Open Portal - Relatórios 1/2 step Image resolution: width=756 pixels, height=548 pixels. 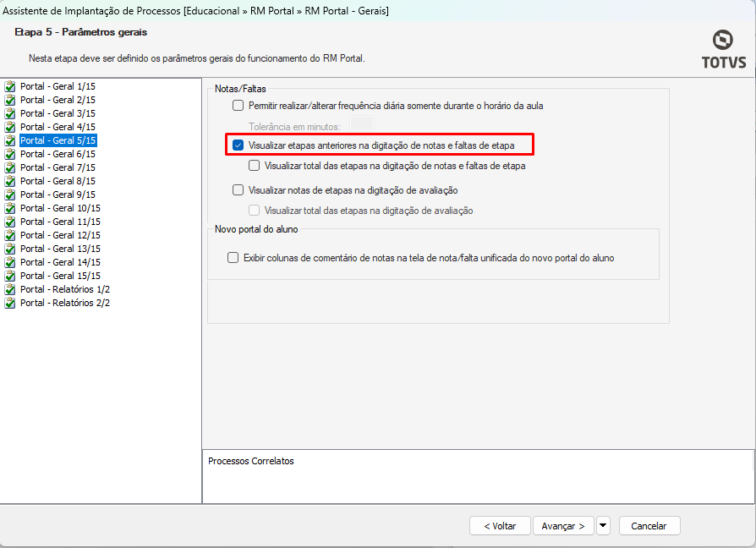(x=65, y=288)
